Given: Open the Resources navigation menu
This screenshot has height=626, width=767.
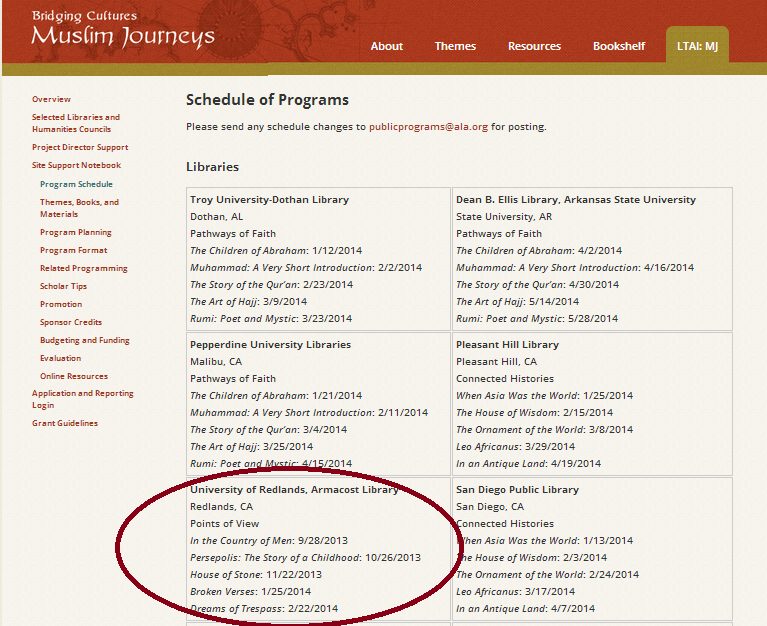Looking at the screenshot, I should point(534,46).
